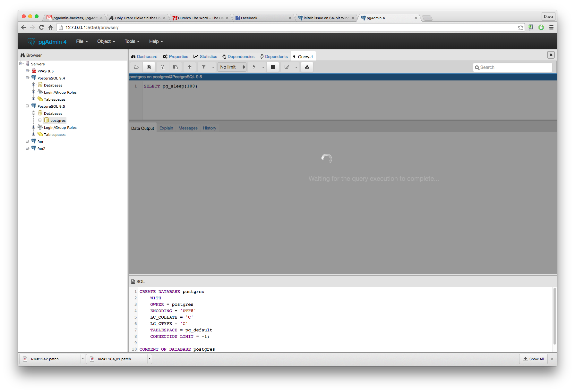Select Tablespaces under PostgreSQL 9.5
The height and width of the screenshot is (392, 575).
[x=55, y=135]
